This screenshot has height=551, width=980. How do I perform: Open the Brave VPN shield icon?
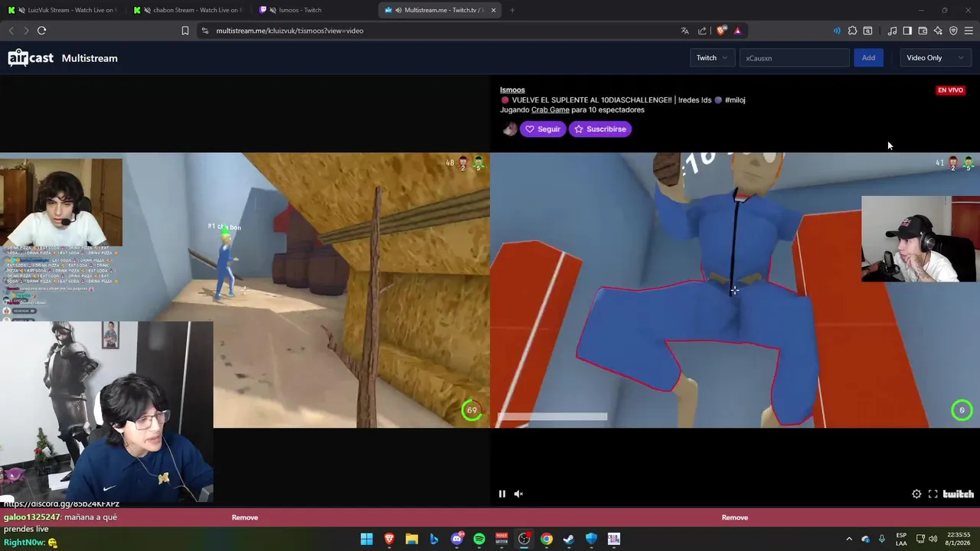pyautogui.click(x=953, y=31)
